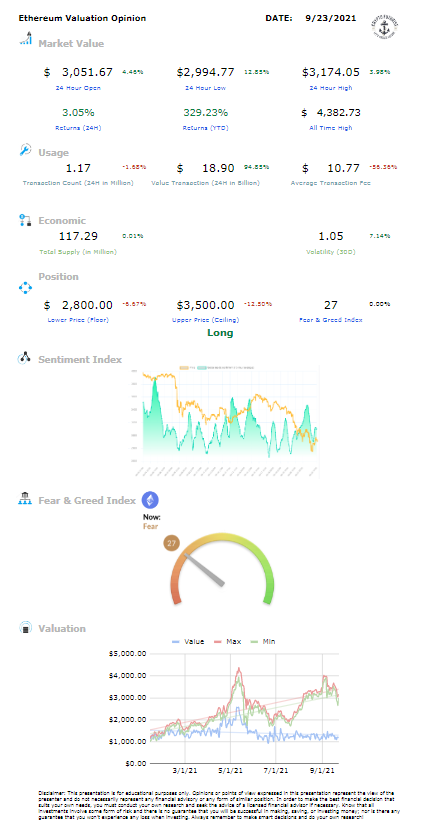The image size is (438, 837).
Task: Click the Market Value chart icon
Action: point(25,38)
